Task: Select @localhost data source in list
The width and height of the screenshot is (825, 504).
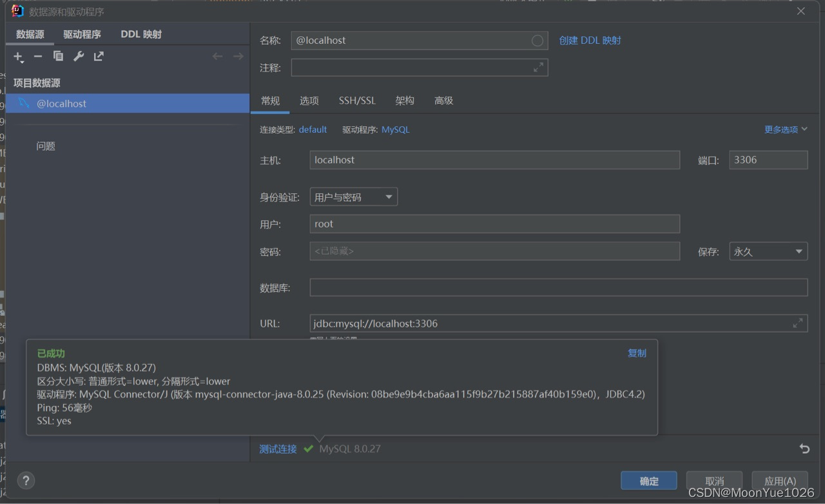Action: 128,103
